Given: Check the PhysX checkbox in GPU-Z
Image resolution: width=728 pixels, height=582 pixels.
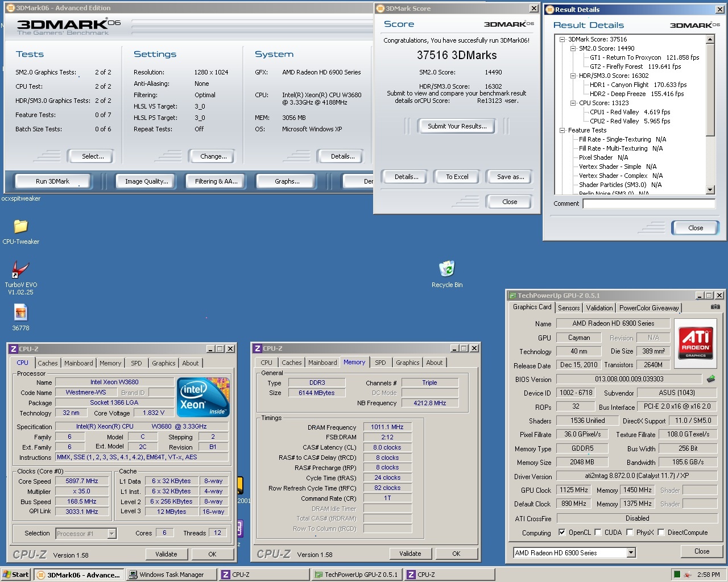Looking at the screenshot, I should point(630,533).
